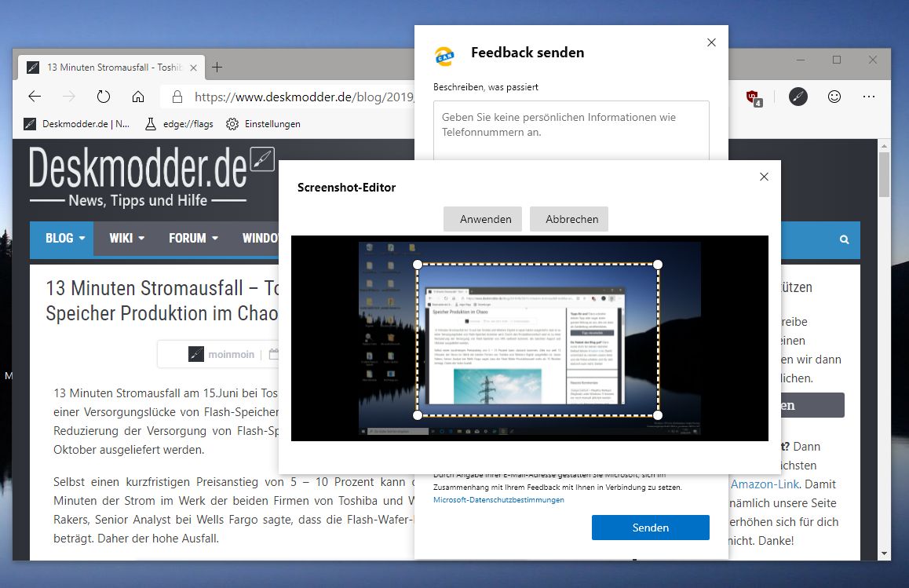Open the Deskmodder.de bookmark

[x=76, y=123]
